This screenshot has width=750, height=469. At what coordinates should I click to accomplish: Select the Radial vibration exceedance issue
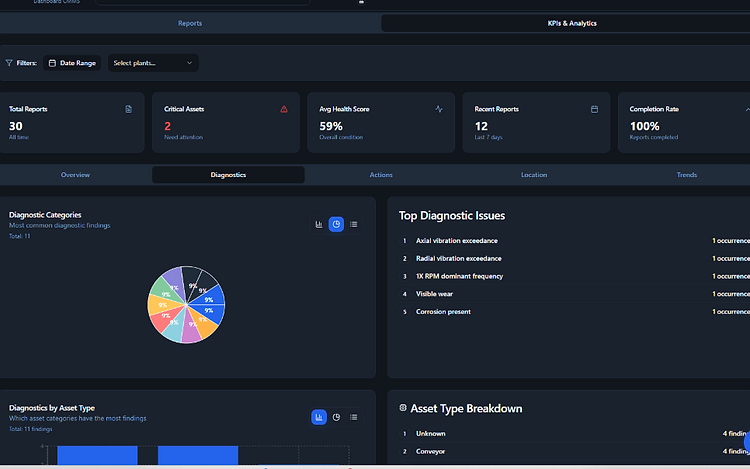tap(574, 258)
